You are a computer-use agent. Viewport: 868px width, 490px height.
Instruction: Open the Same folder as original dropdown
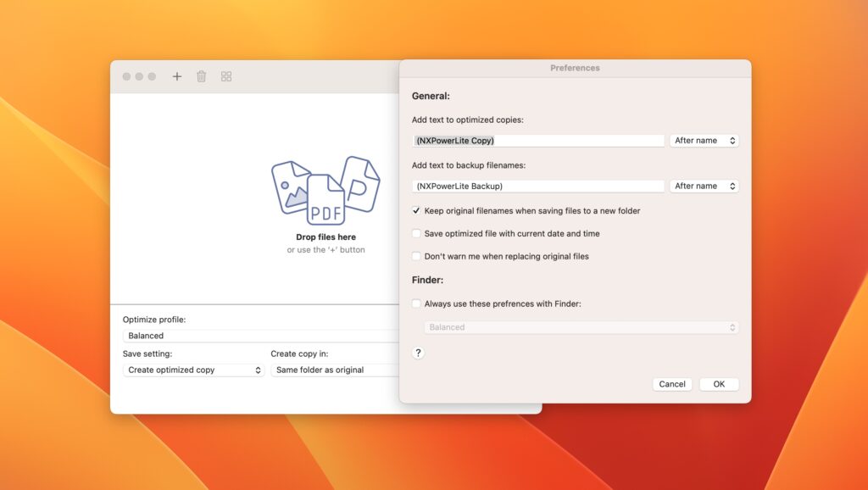335,370
